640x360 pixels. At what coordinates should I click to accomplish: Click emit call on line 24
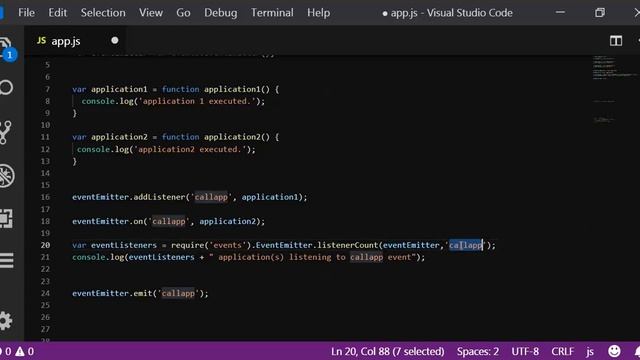[142, 293]
